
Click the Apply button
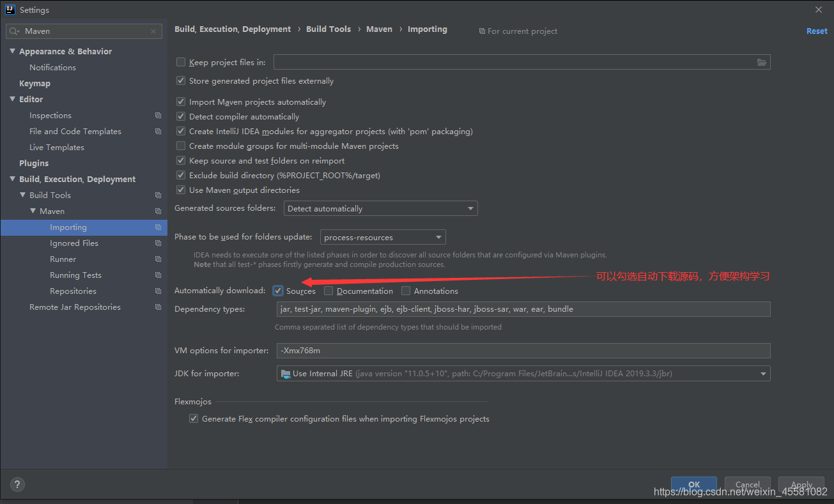(801, 485)
